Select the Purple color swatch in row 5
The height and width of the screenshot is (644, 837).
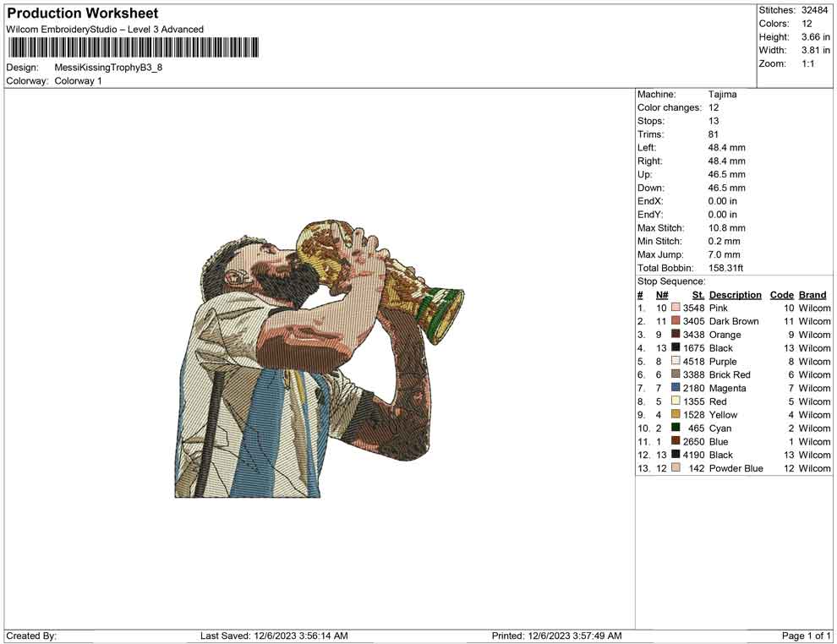pos(676,361)
